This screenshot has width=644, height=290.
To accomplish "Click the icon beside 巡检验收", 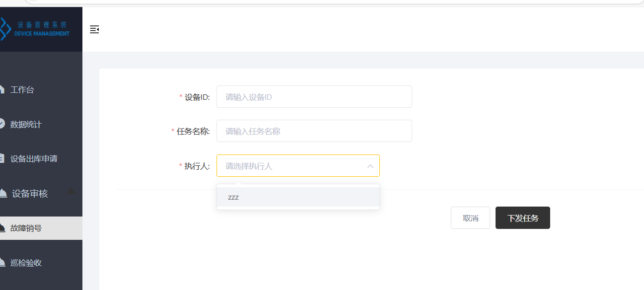I will [x=2, y=263].
